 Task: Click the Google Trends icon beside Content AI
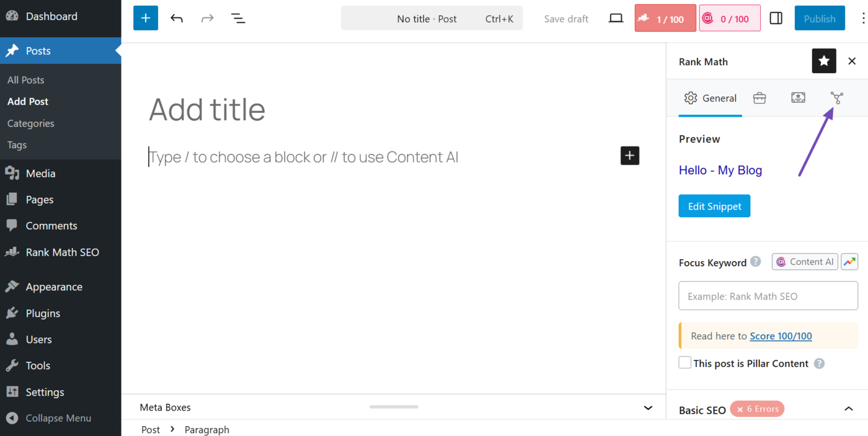(849, 262)
